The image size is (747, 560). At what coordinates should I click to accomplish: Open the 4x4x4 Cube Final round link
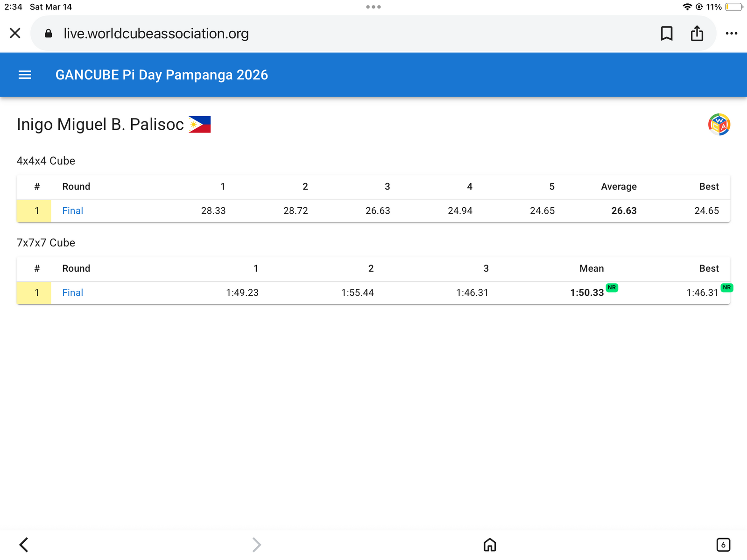point(72,210)
